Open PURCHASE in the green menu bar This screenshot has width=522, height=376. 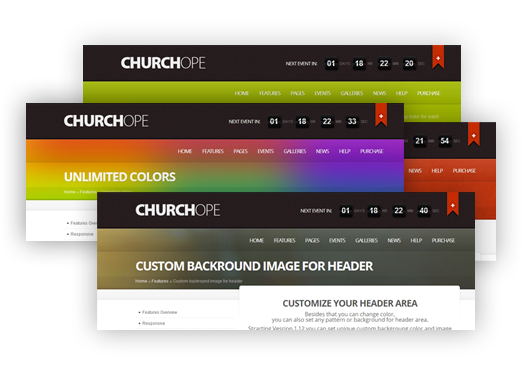point(429,93)
